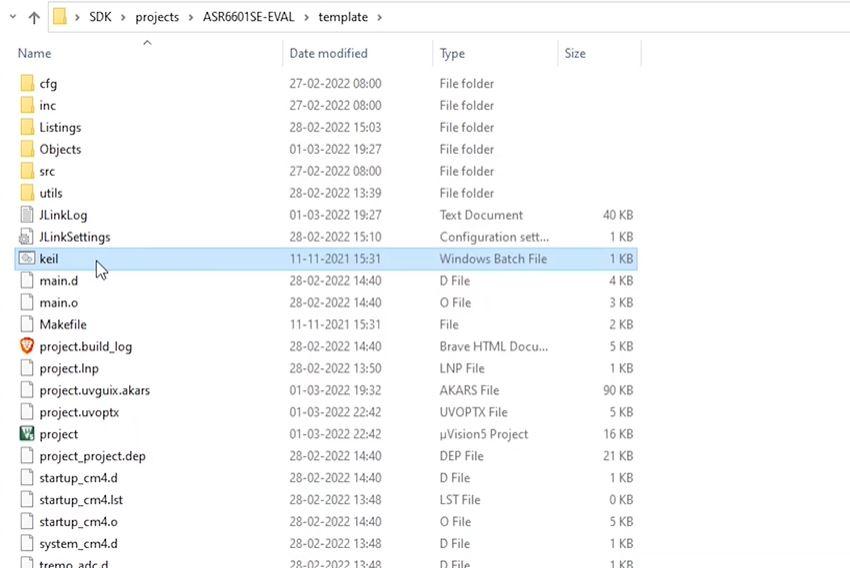
Task: Select the file name project.uvoptx
Action: pyautogui.click(x=79, y=412)
